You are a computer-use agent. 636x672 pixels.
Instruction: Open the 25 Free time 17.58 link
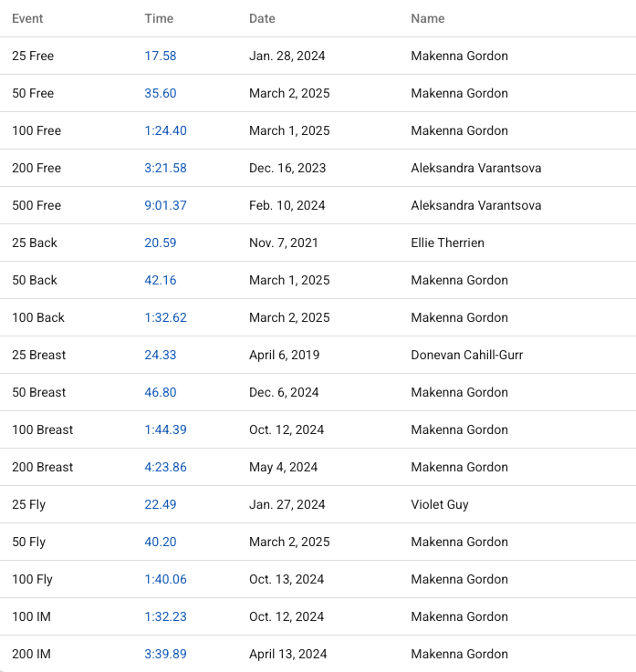[161, 56]
